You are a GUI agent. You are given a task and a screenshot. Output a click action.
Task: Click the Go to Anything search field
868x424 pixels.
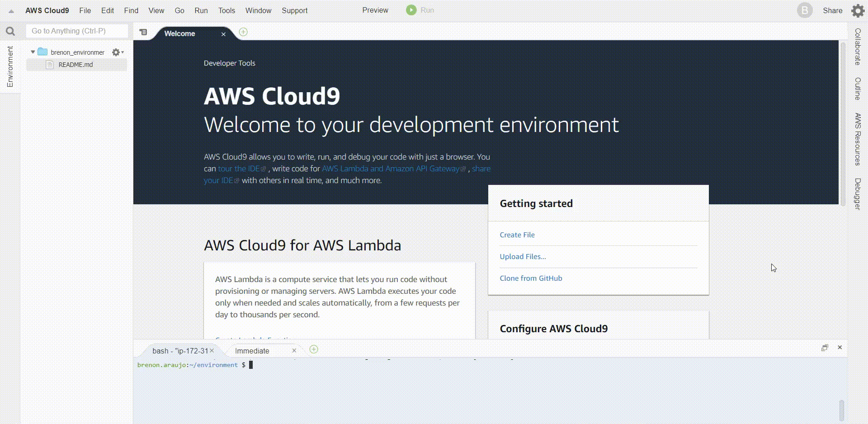click(77, 31)
